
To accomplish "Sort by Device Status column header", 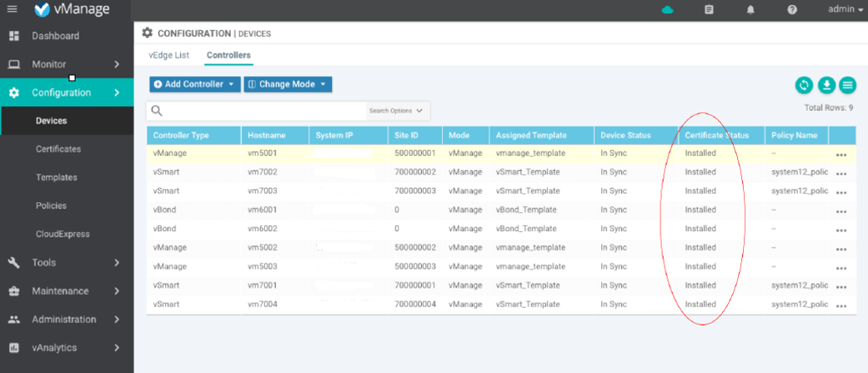I will click(636, 135).
